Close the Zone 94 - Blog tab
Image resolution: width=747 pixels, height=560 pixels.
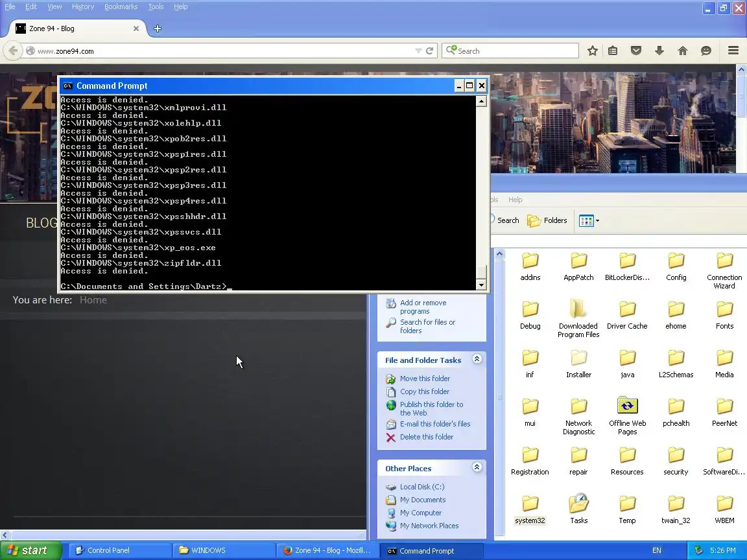point(136,29)
